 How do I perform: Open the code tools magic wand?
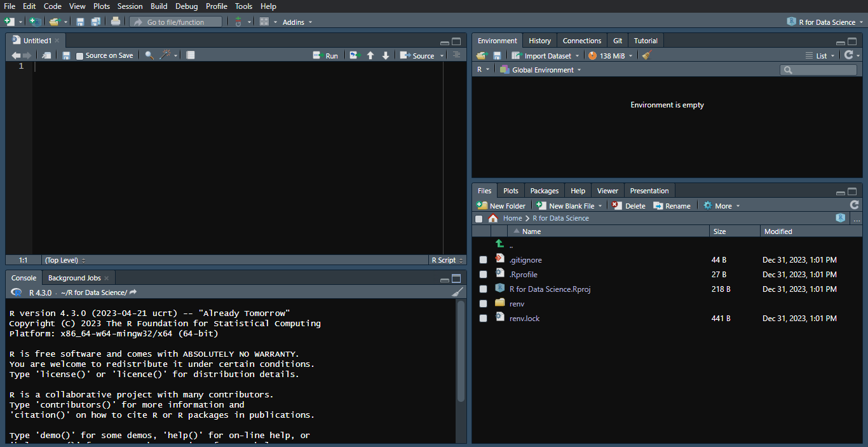165,55
